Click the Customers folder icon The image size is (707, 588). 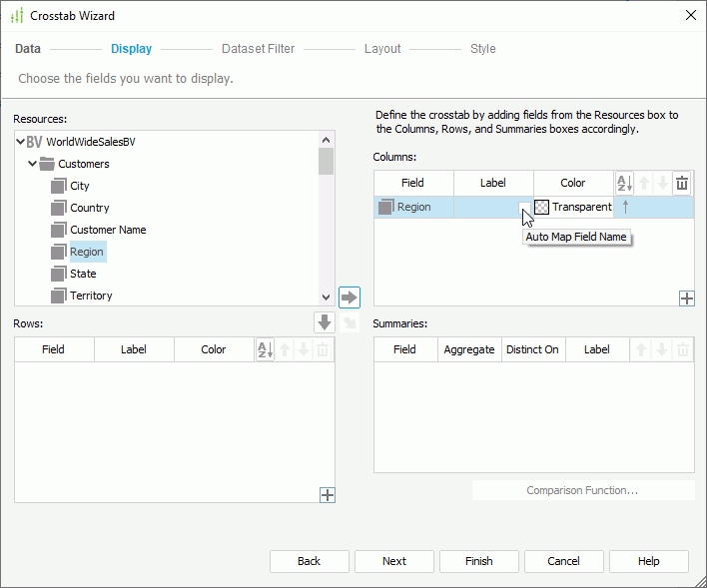tap(47, 164)
